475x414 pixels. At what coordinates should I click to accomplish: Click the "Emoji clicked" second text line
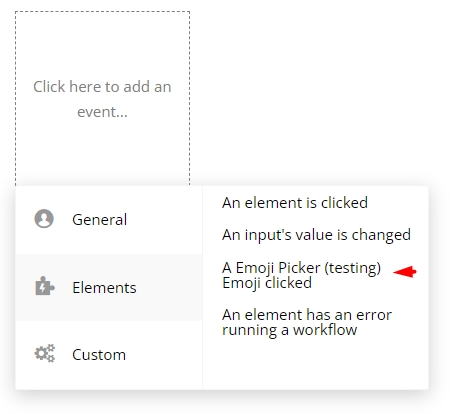click(x=267, y=283)
